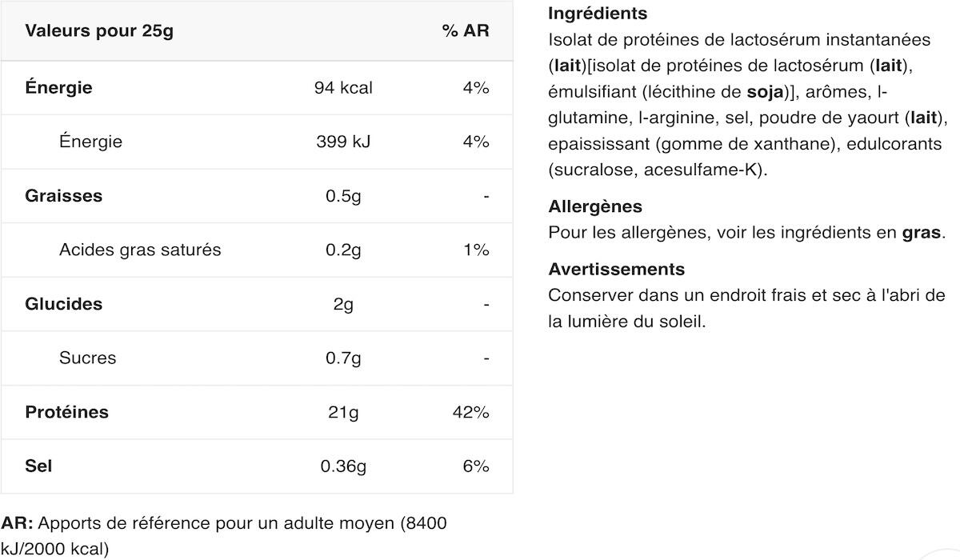Select the Glucides row label
Image resolution: width=960 pixels, height=560 pixels.
pos(63,304)
